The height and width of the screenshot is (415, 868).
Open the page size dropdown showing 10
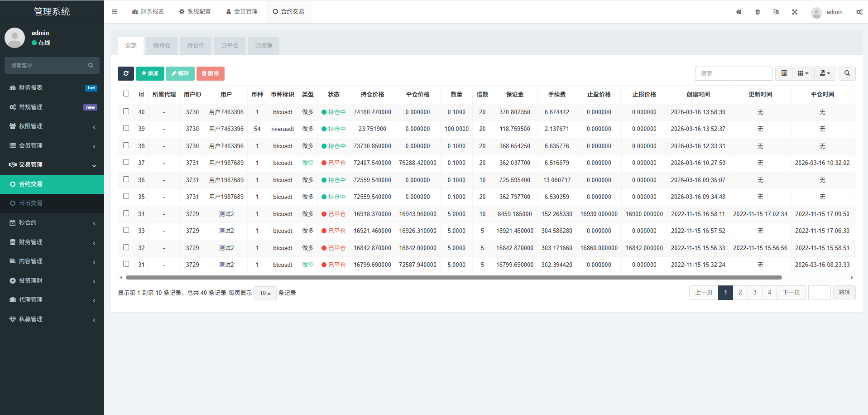265,293
